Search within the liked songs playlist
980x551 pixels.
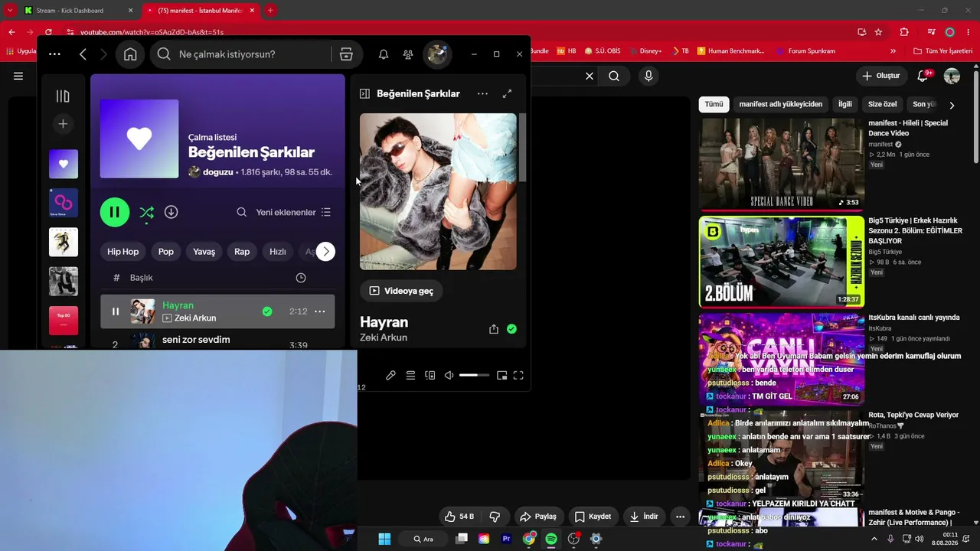241,212
